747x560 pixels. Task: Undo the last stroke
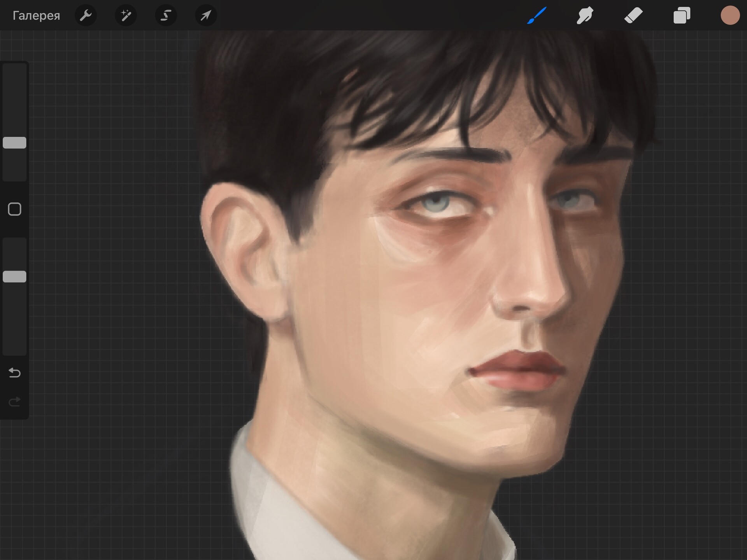click(15, 373)
